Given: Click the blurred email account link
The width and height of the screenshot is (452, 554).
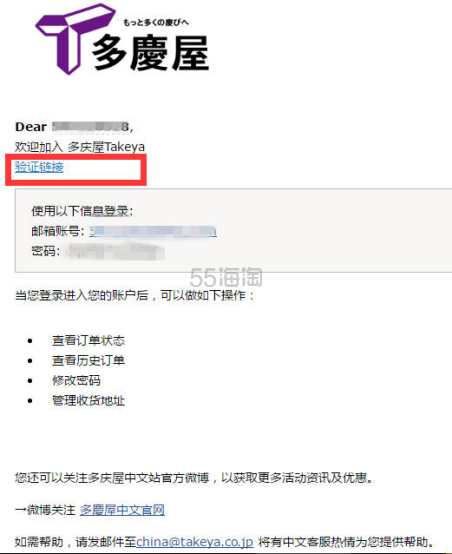Looking at the screenshot, I should point(153,231).
